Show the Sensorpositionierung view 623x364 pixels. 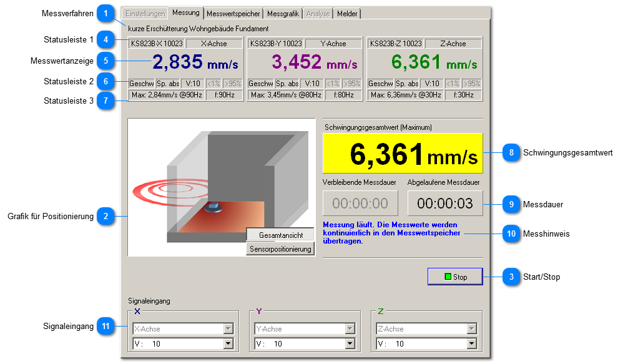280,249
